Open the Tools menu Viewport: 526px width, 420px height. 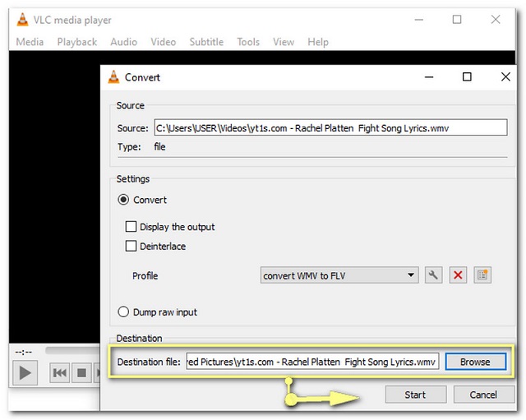(x=248, y=42)
